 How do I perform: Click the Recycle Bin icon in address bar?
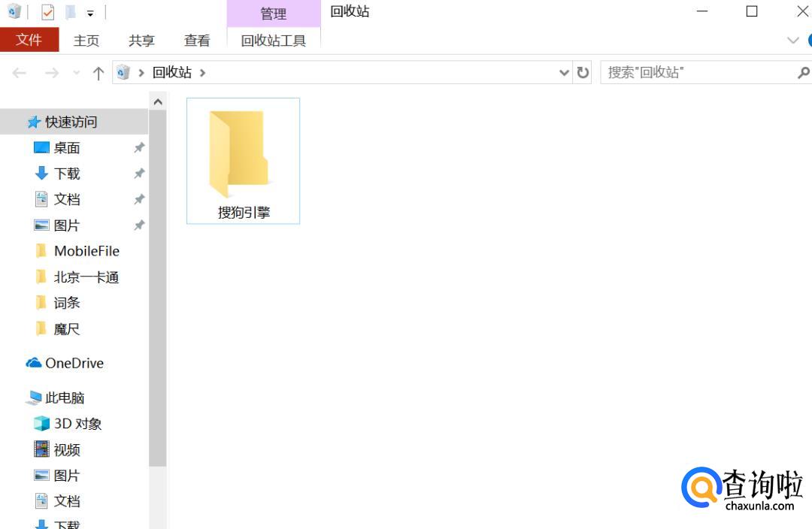[123, 72]
